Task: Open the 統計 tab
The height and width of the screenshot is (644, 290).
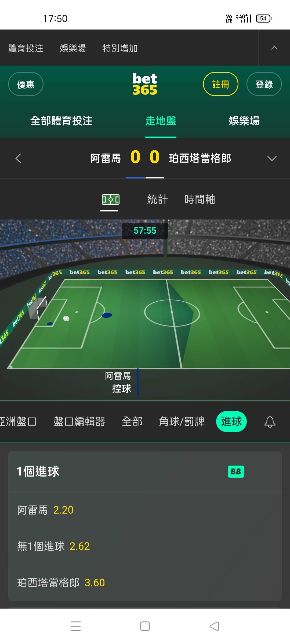Action: [157, 199]
